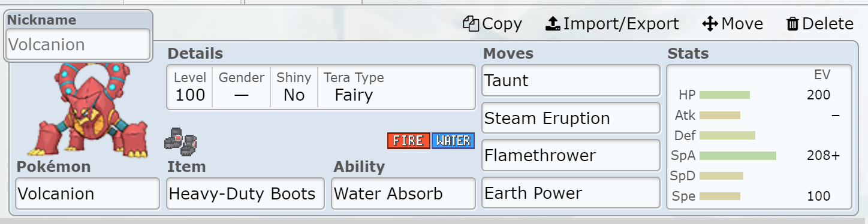This screenshot has width=868, height=224.
Task: Select the Steam Eruption move slot
Action: click(571, 118)
